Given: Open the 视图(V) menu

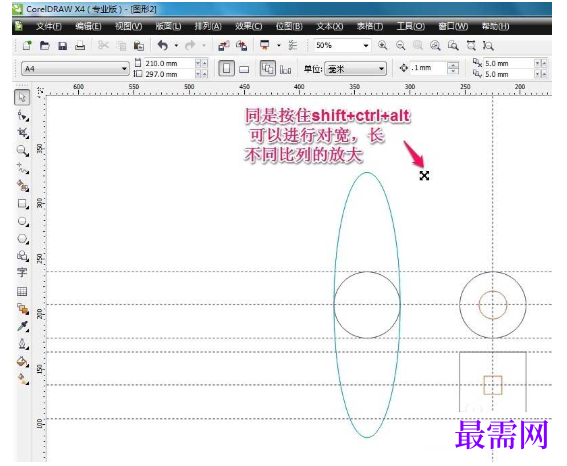Looking at the screenshot, I should 128,26.
